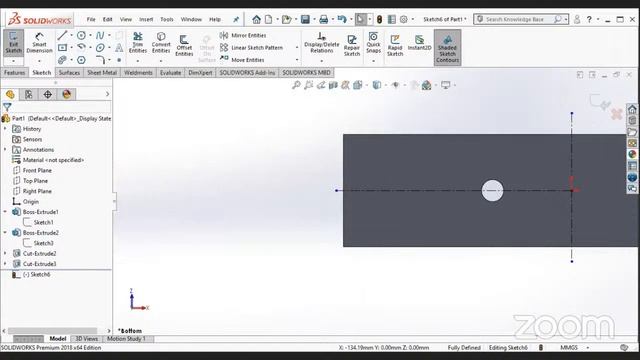Toggle Rapid Sketch mode
The image size is (640, 360).
[395, 45]
